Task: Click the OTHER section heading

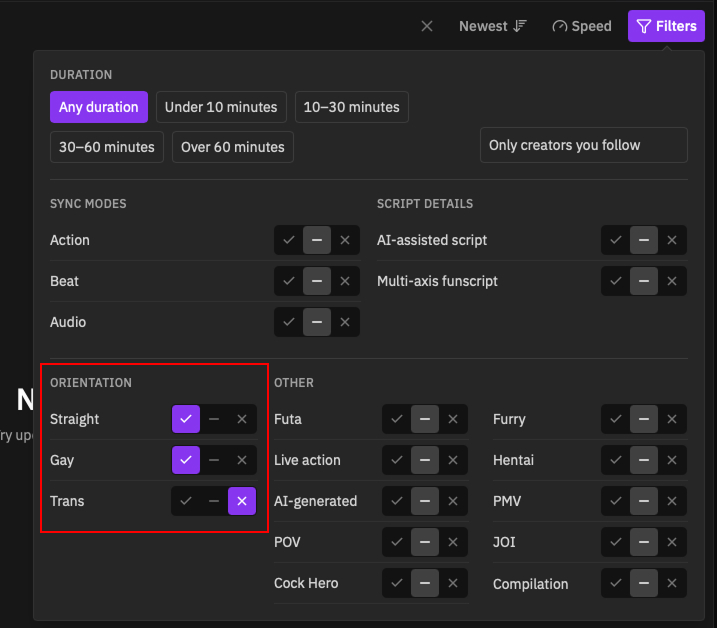Action: (x=294, y=383)
